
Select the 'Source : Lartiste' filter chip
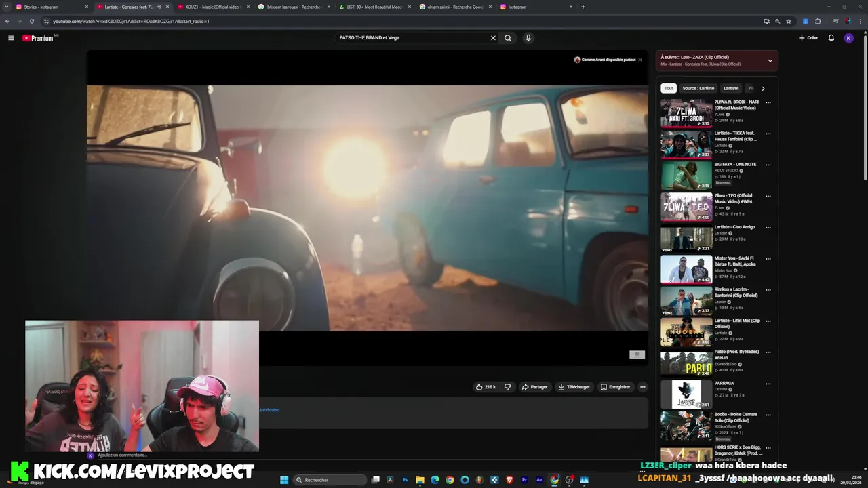(x=698, y=88)
